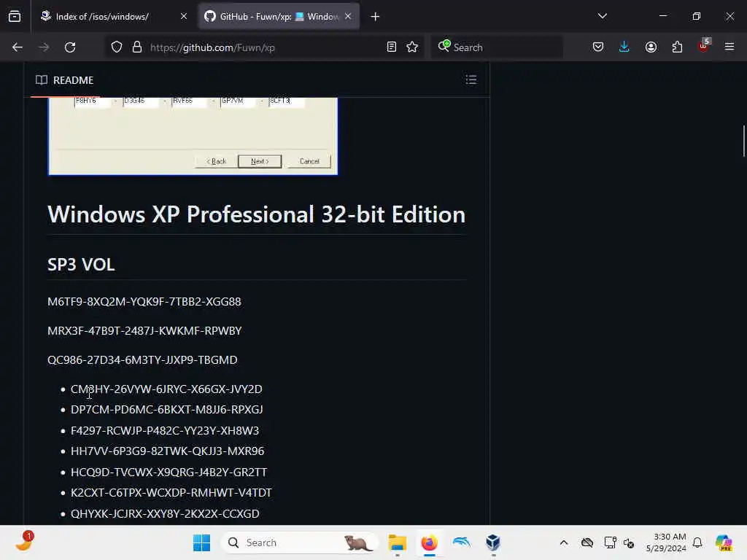747x560 pixels.
Task: Switch to Index of /isos/windows/ tab
Action: pos(112,17)
